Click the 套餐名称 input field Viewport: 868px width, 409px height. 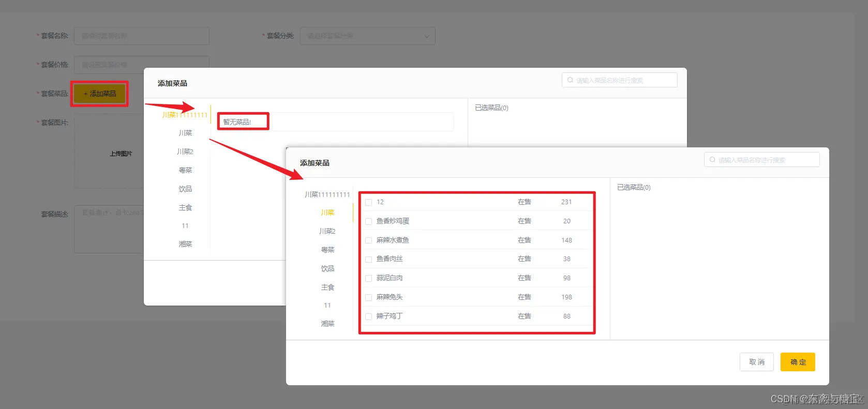click(141, 36)
